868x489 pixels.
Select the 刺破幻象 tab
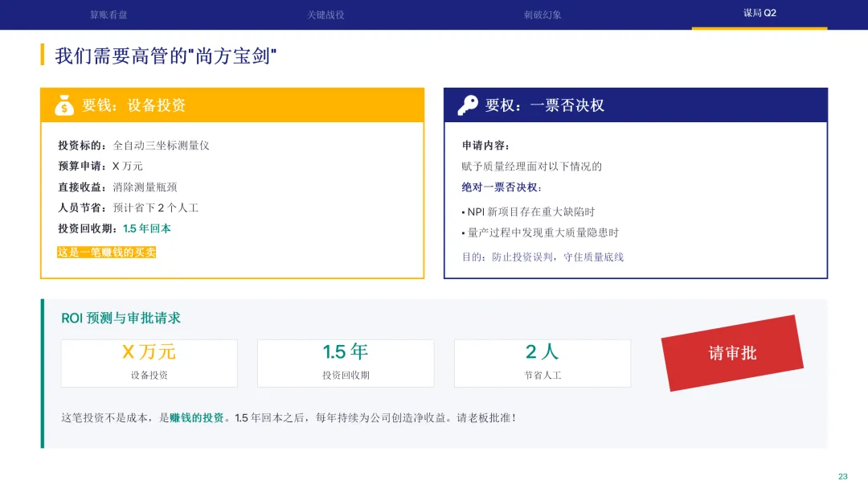(x=542, y=15)
